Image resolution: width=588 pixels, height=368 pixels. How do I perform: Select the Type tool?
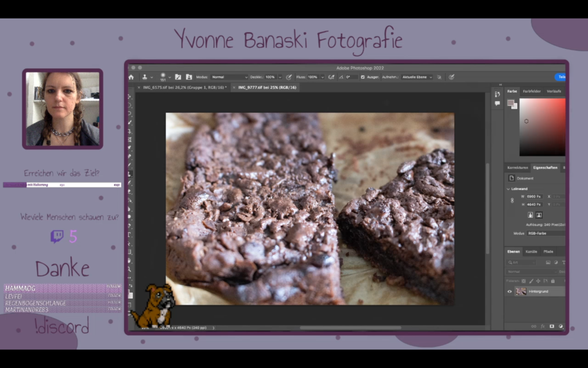[130, 235]
